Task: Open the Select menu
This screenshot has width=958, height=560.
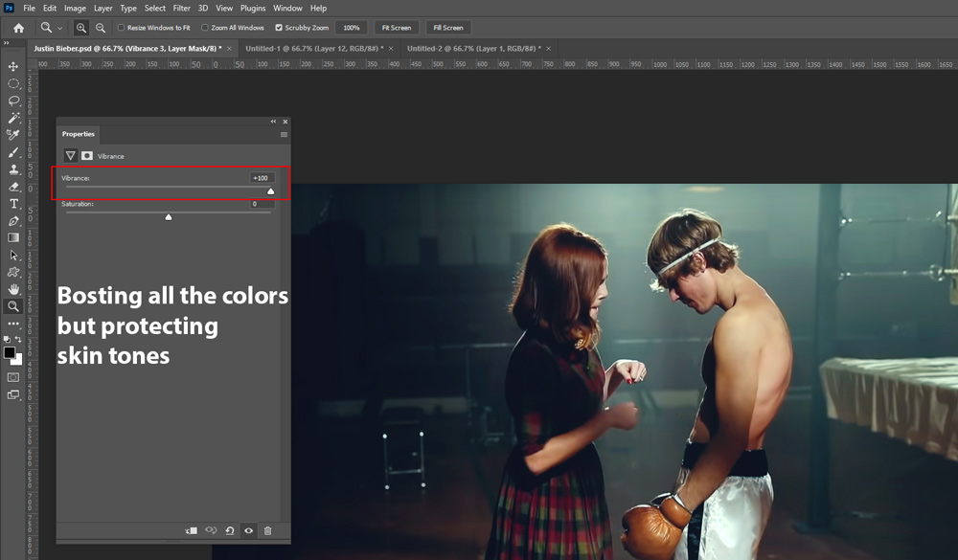Action: (155, 8)
